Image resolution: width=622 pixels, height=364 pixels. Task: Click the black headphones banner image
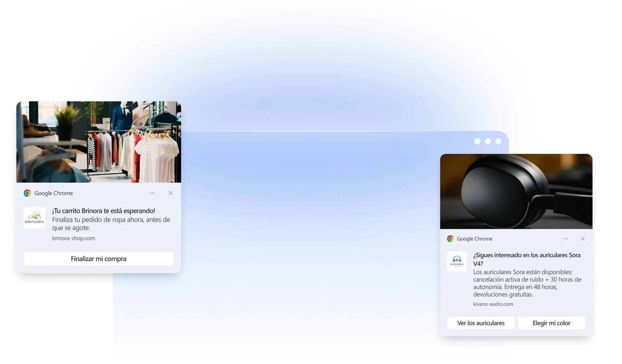pos(516,191)
